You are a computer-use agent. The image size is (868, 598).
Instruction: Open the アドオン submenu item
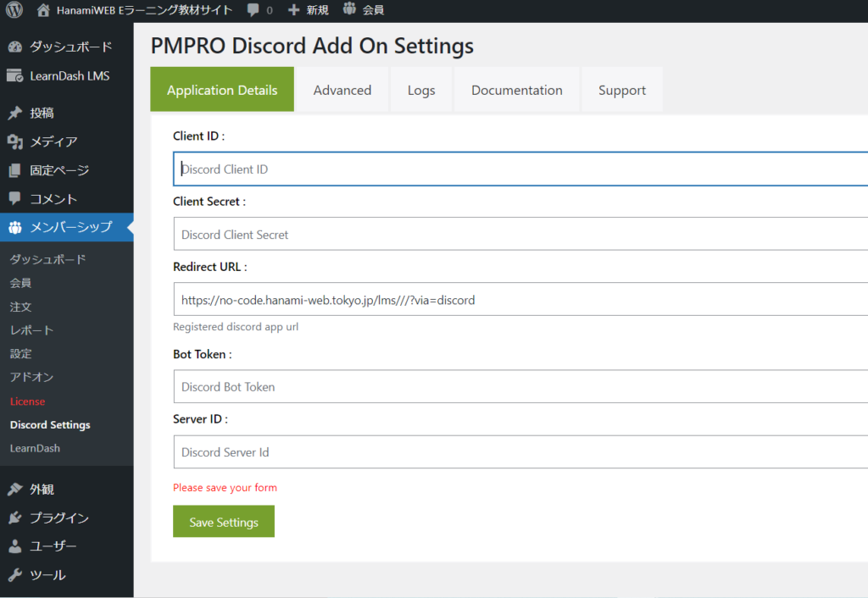tap(31, 377)
